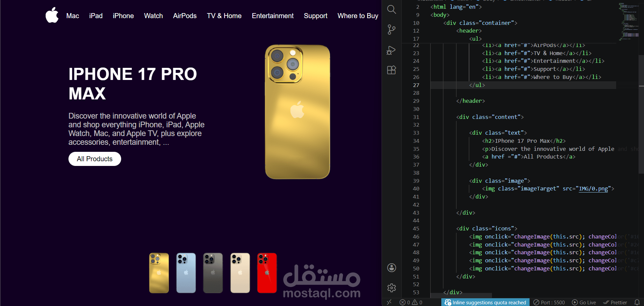Open the Search view in the activity bar
644x306 pixels.
click(x=391, y=9)
